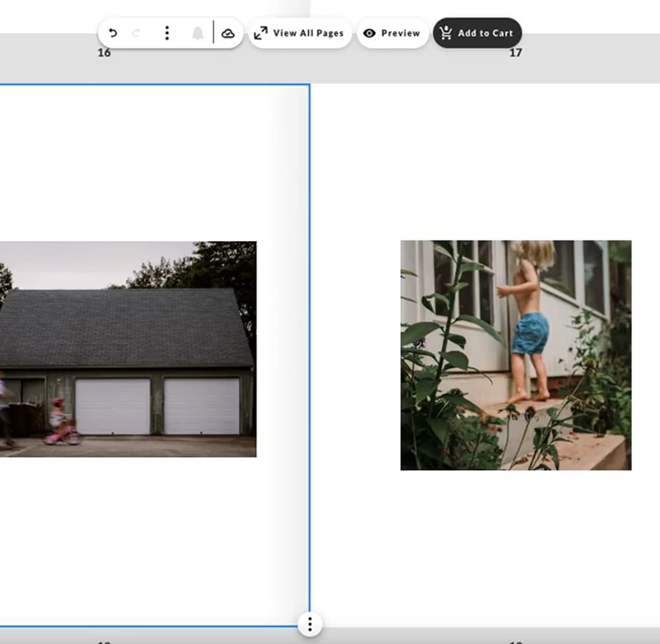Viewport: 660px width, 644px height.
Task: Click the blue shorts in the right photo
Action: point(530,333)
